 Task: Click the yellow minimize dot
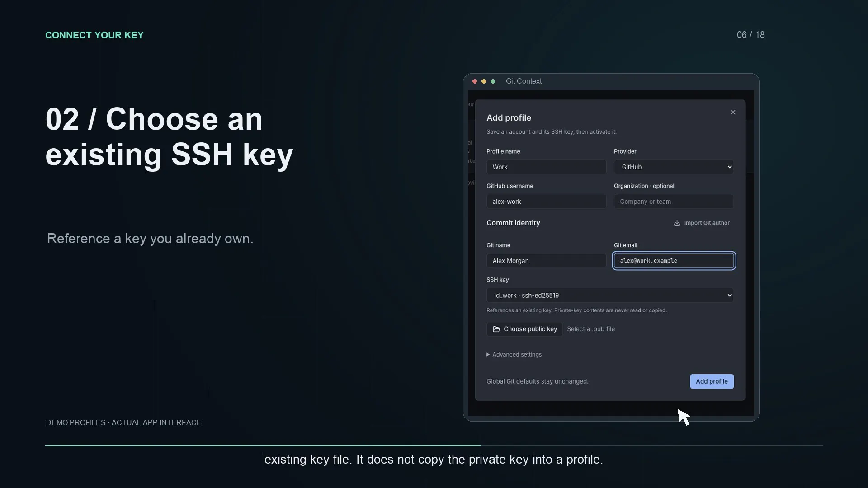click(x=484, y=81)
